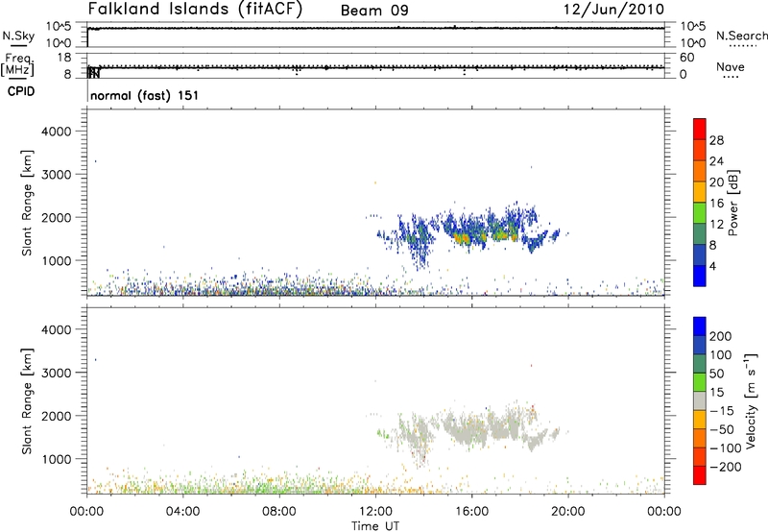Select the 'normal (fast) 151' text
The height and width of the screenshot is (532, 768).
145,95
